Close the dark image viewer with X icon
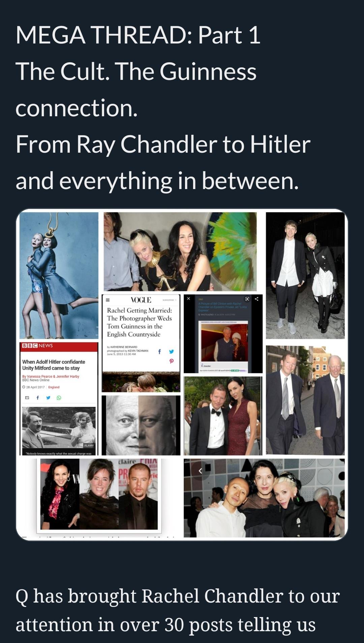Image resolution: width=364 pixels, height=643 pixels. tap(189, 299)
